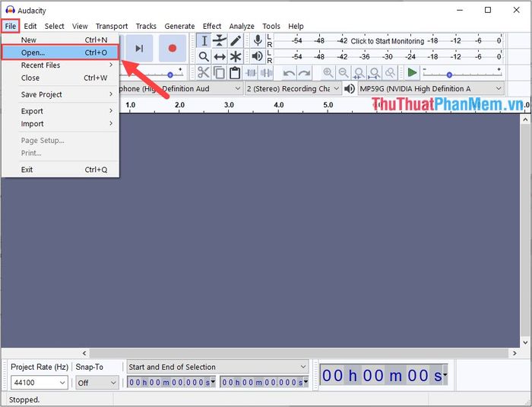This screenshot has height=407, width=532.
Task: Click the Cut scissors icon
Action: pos(204,72)
